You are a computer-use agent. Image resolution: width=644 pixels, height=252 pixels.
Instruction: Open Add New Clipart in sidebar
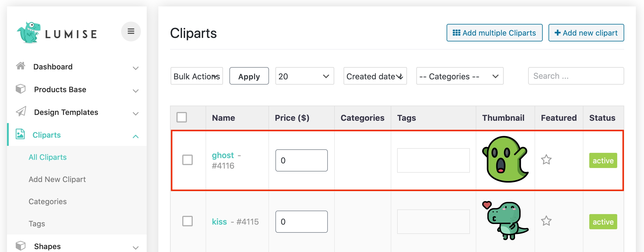[57, 179]
